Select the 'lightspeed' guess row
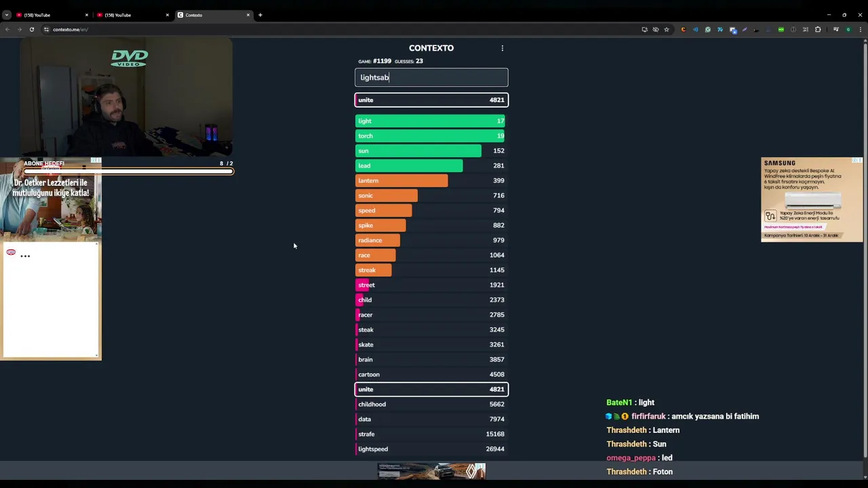 tap(431, 449)
